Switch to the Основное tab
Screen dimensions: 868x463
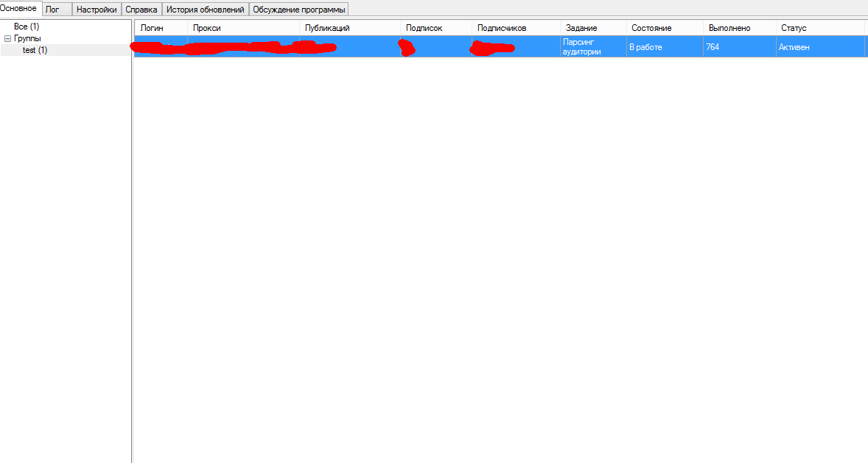coord(18,8)
